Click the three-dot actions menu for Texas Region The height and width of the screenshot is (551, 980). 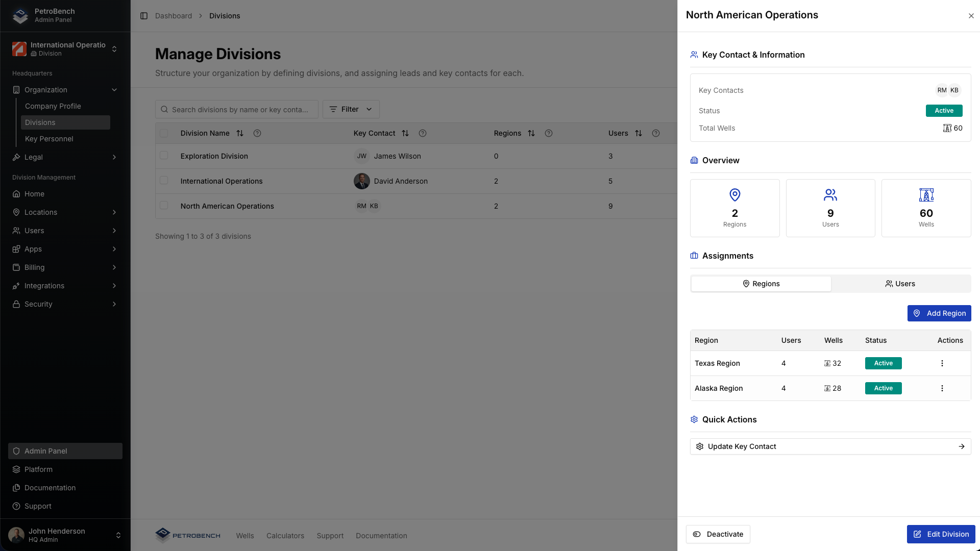click(x=942, y=363)
